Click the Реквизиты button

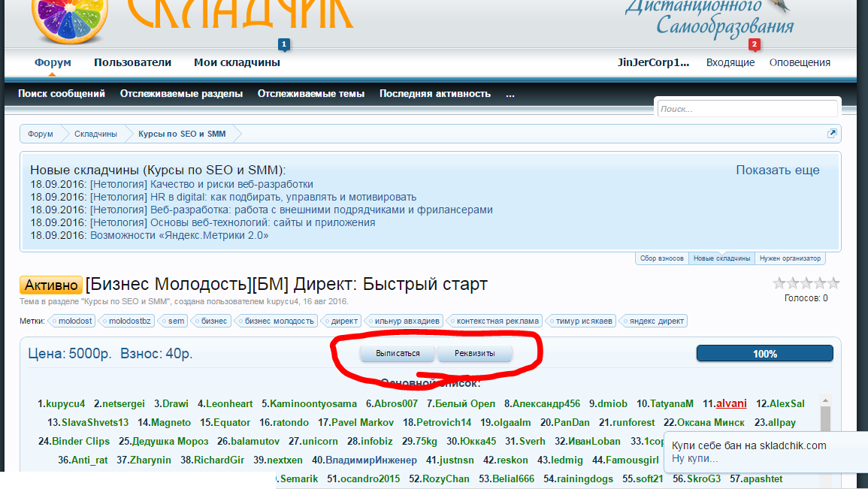click(474, 354)
